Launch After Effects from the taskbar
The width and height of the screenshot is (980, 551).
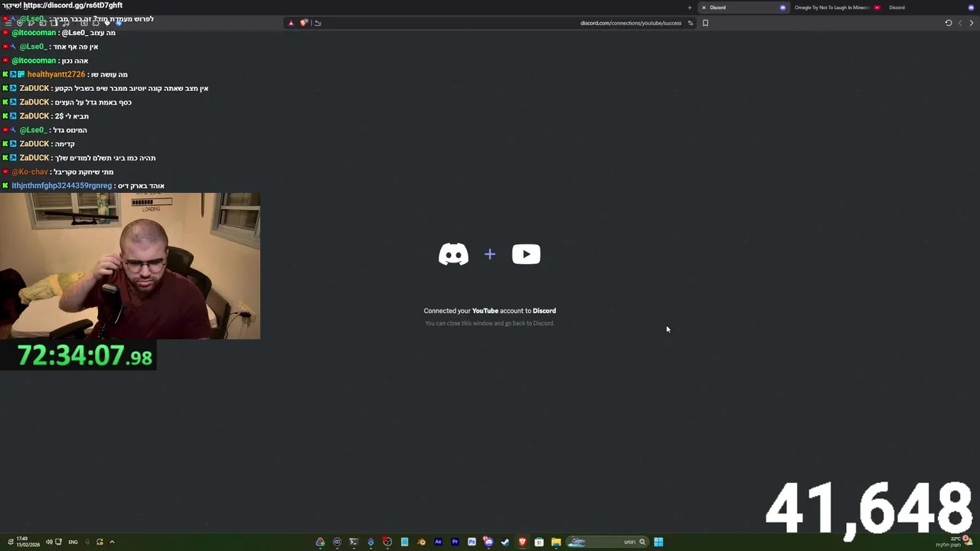(438, 542)
